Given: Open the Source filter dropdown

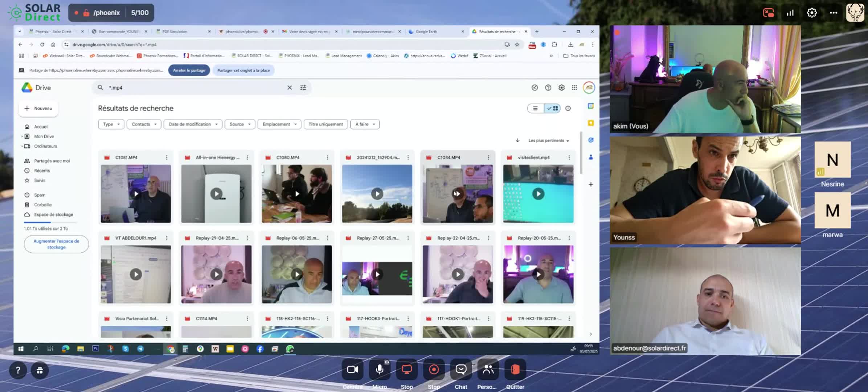Looking at the screenshot, I should [x=240, y=124].
